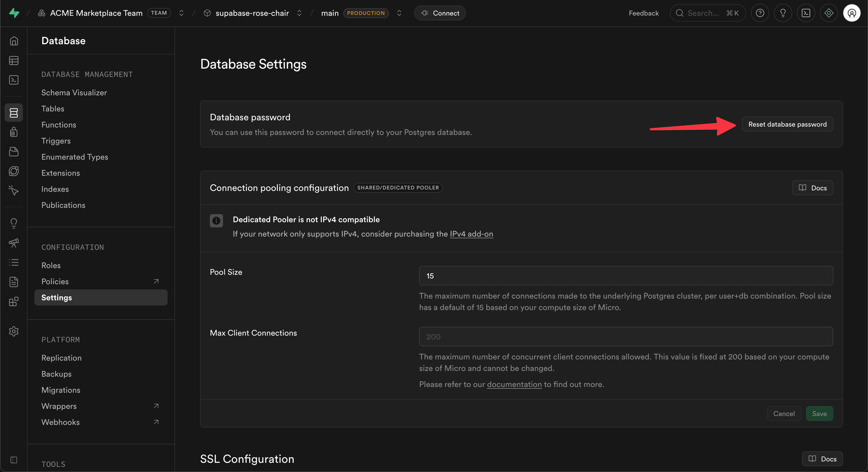Open the Integrations sidebar icon
Viewport: 868px width, 472px height.
(14, 301)
